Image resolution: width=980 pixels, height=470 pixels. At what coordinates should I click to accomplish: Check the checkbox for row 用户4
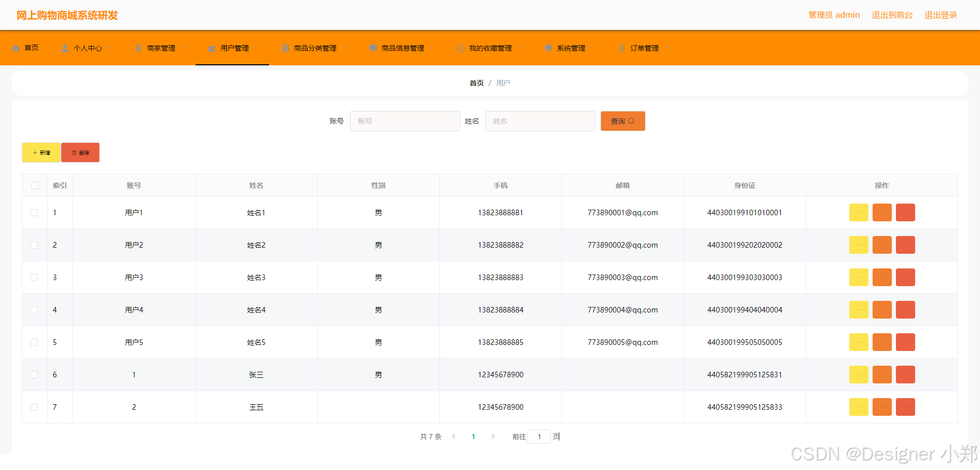(34, 310)
